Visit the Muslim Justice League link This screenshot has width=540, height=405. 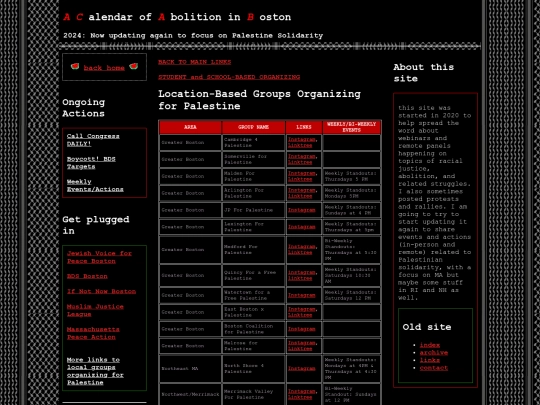(x=95, y=310)
